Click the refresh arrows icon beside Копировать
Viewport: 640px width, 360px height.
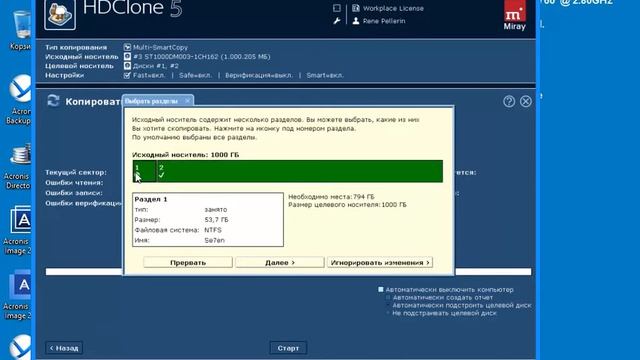click(53, 101)
